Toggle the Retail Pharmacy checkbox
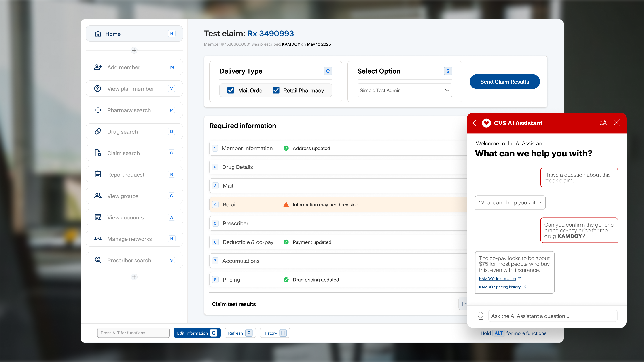Image resolution: width=644 pixels, height=362 pixels. point(276,90)
